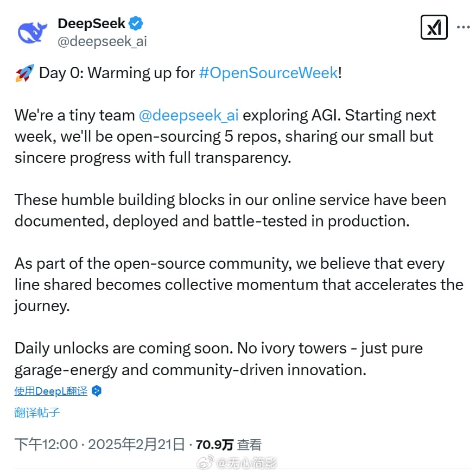Click the @deepseek_ai mention in the post body
Image resolution: width=476 pixels, height=474 pixels.
tap(188, 116)
